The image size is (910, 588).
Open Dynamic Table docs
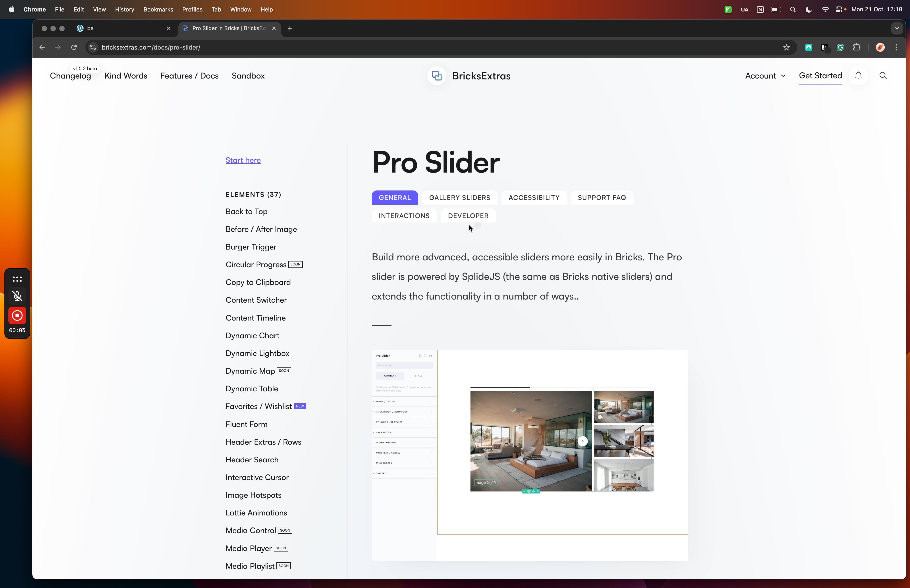pos(252,389)
